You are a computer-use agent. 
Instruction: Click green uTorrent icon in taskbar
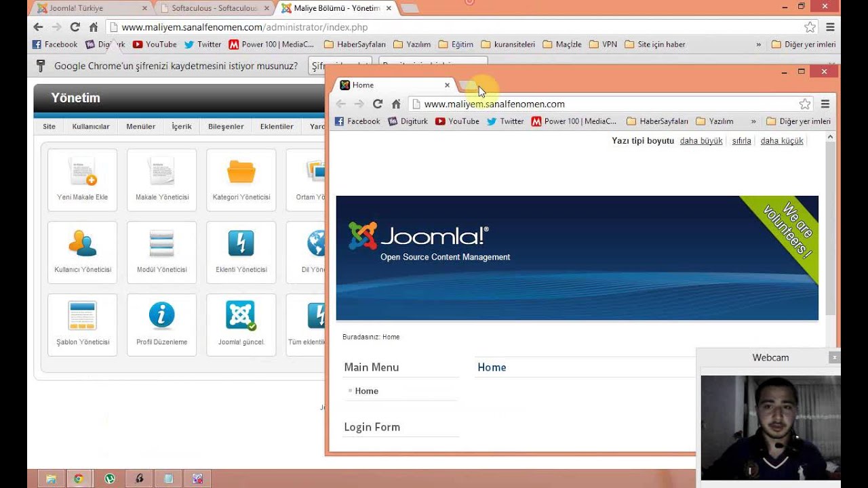point(110,478)
